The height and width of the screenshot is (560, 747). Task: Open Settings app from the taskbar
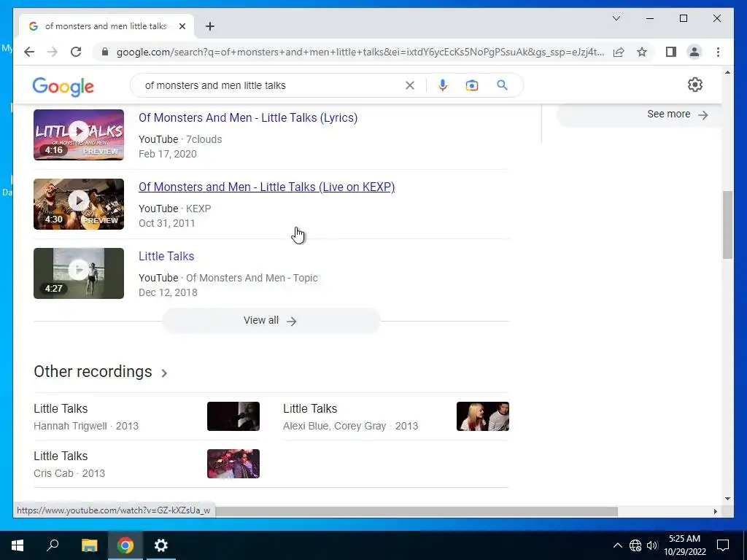pos(161,545)
